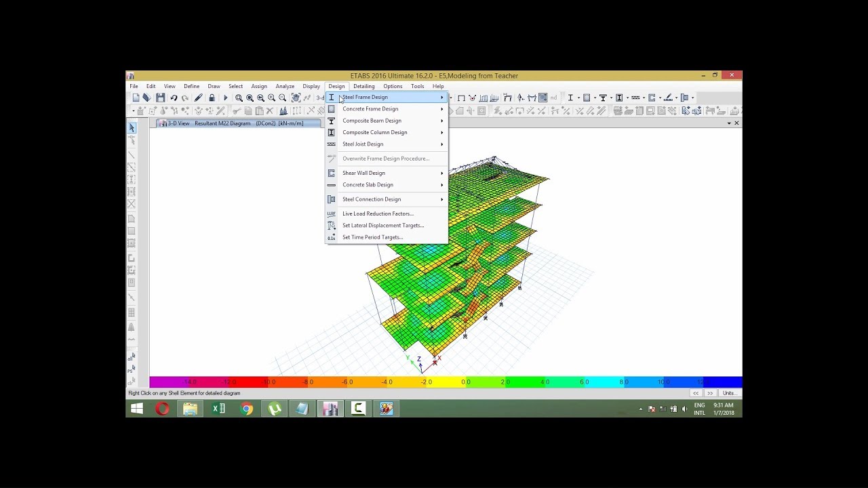The width and height of the screenshot is (868, 488).
Task: Choose Set Time Period Targets
Action: [x=387, y=237]
